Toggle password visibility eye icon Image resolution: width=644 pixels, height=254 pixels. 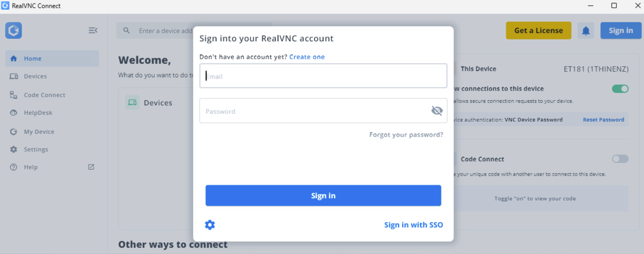pos(437,111)
